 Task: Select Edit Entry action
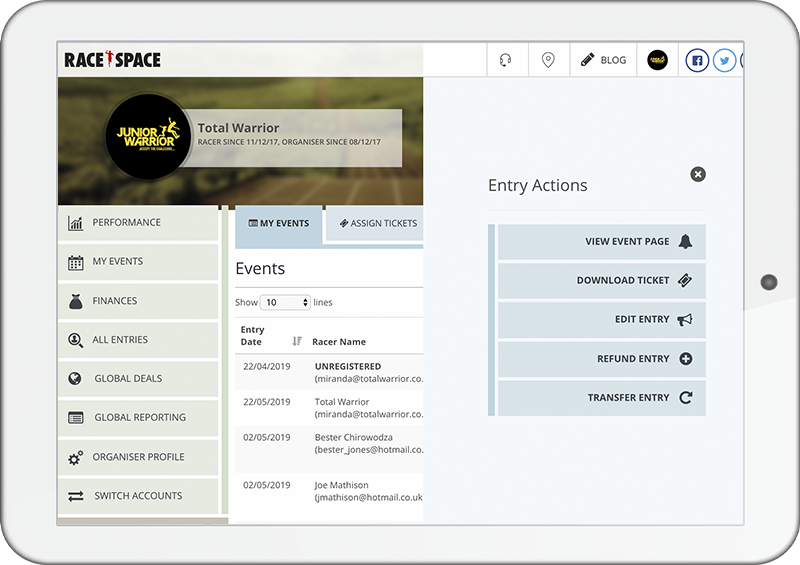[601, 320]
